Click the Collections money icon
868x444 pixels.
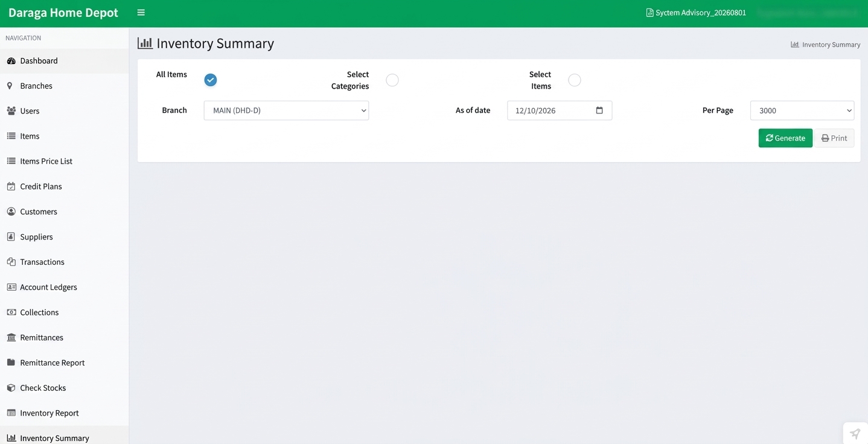(11, 312)
